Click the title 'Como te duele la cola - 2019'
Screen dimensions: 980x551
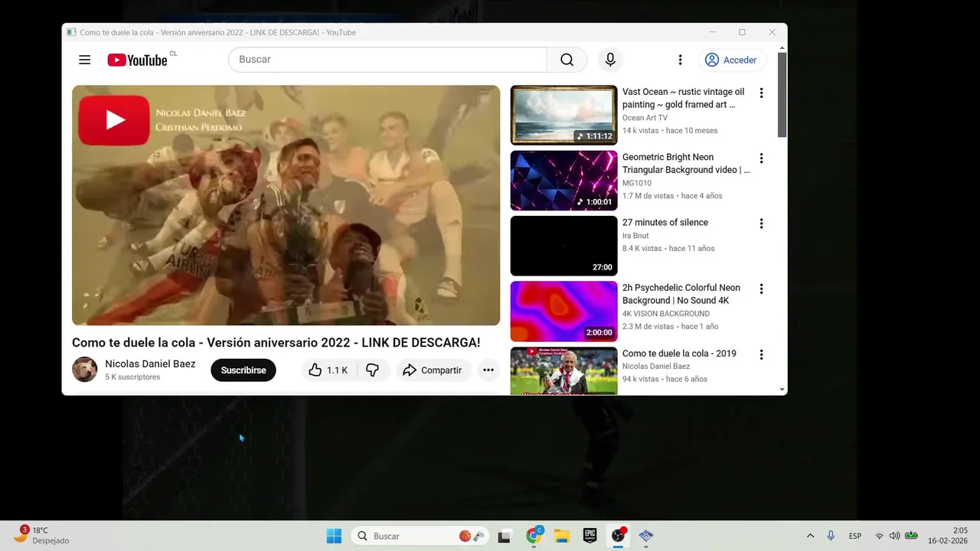[x=679, y=354]
